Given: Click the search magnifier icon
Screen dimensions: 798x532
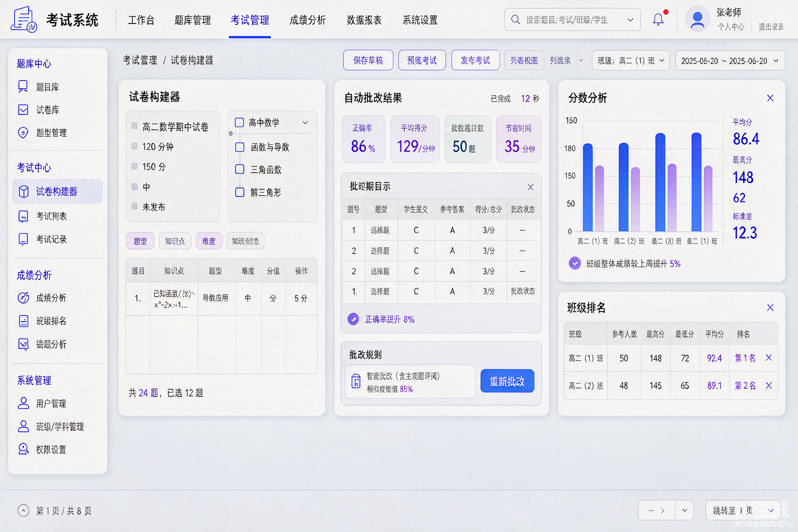Looking at the screenshot, I should 515,20.
